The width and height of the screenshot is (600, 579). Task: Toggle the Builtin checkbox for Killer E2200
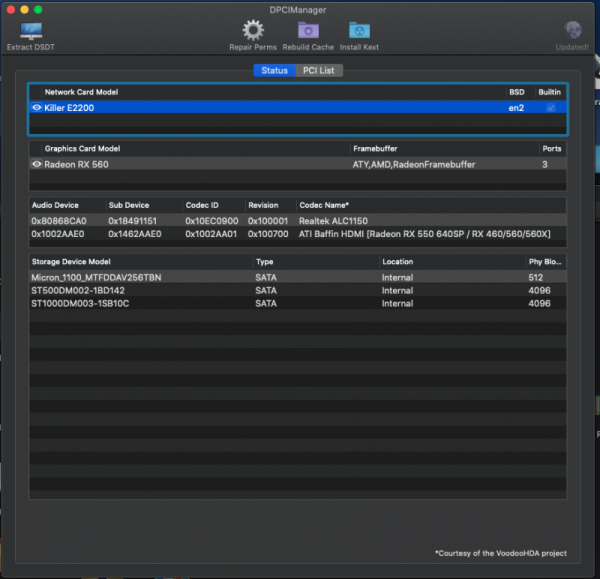550,107
